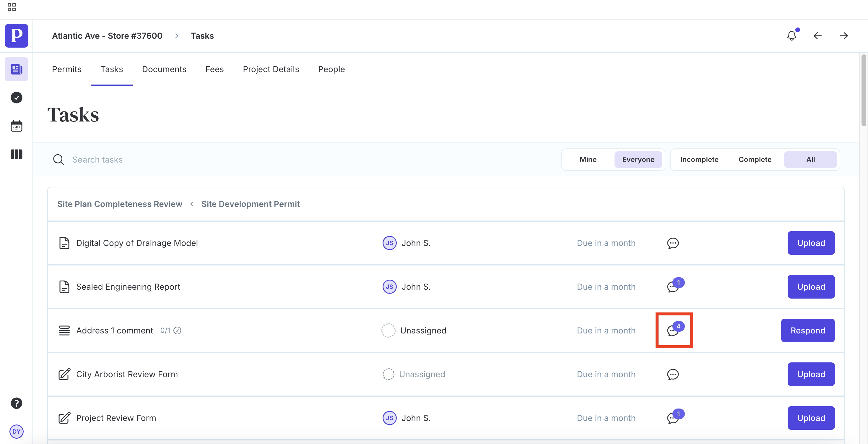
Task: Filter tasks by Complete
Action: pyautogui.click(x=755, y=159)
